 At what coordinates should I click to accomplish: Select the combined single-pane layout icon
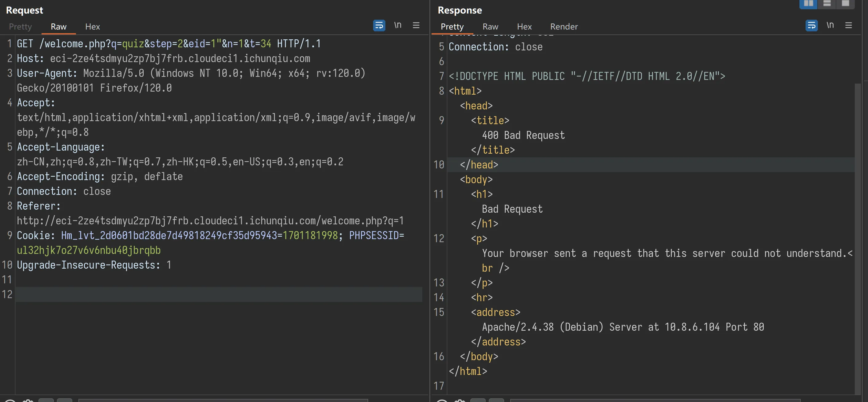click(x=846, y=4)
